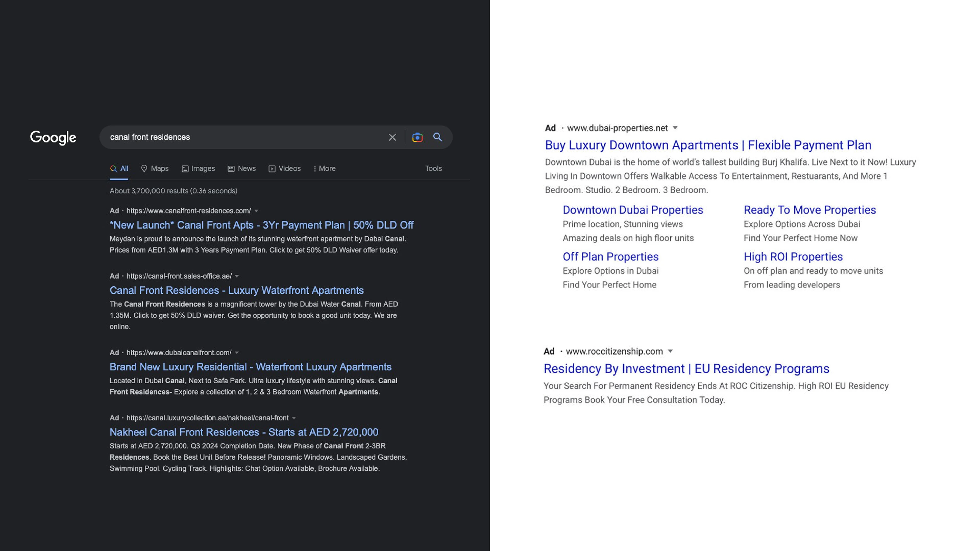Select the All results tab

tap(119, 168)
